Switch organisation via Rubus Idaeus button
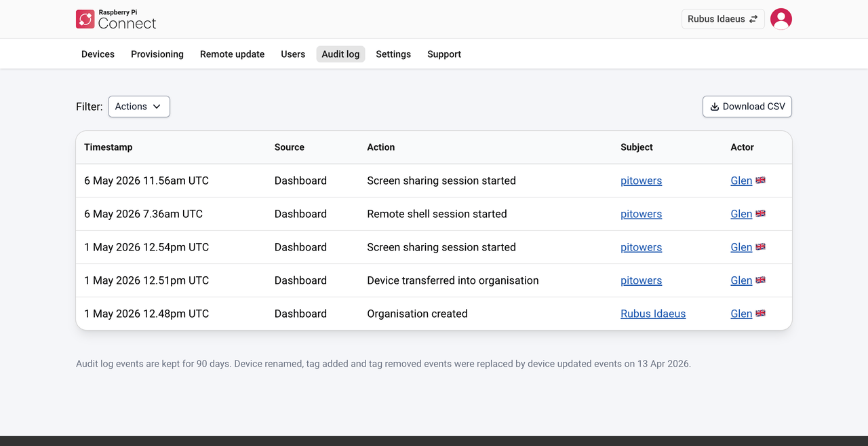 pos(723,19)
